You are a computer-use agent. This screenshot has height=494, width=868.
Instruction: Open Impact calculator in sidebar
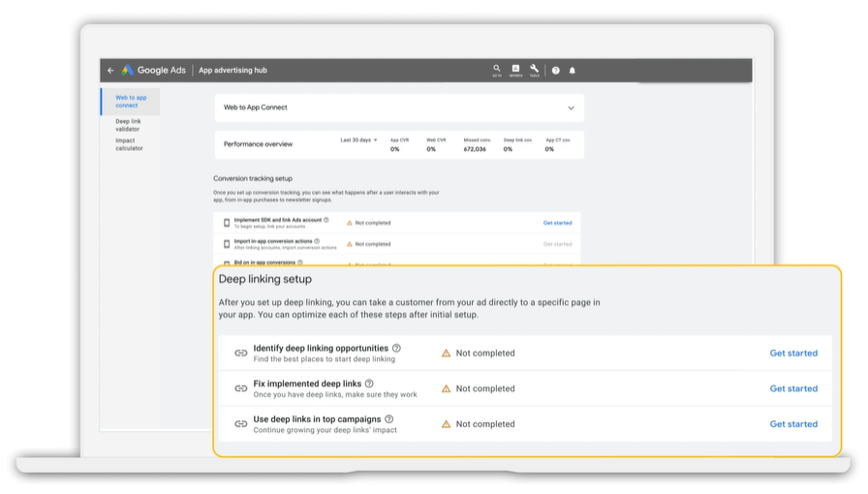coord(129,144)
